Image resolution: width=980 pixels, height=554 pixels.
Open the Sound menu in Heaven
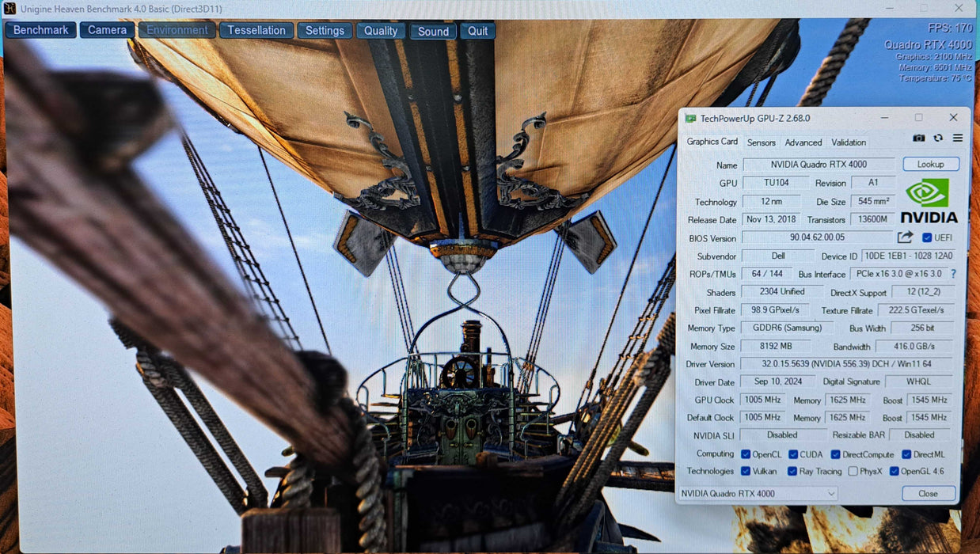(433, 32)
